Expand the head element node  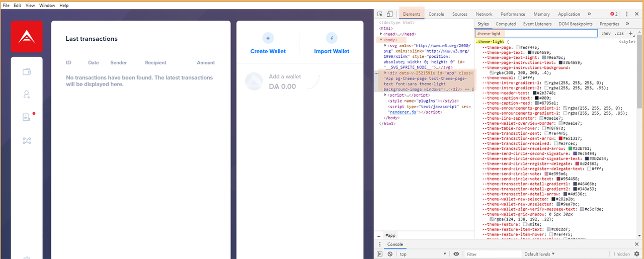381,34
